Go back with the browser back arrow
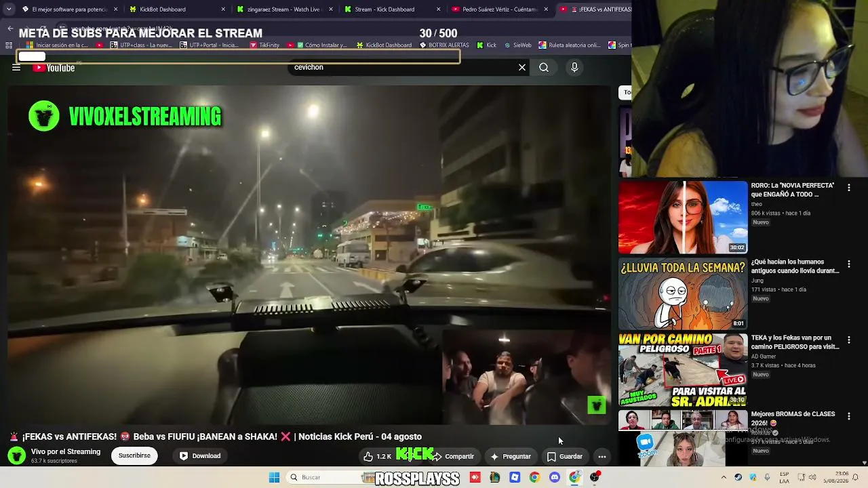Screen dimensions: 868x488 [10, 29]
